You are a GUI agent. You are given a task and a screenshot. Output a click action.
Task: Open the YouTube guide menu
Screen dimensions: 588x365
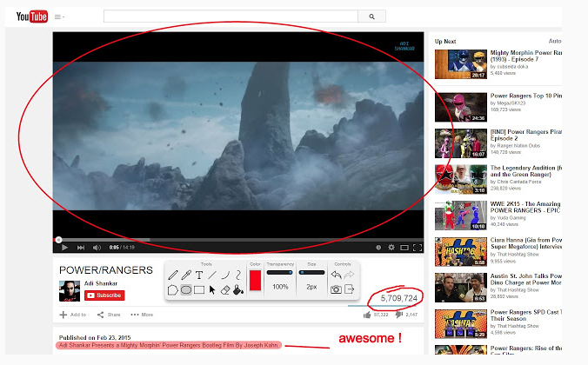(x=59, y=17)
